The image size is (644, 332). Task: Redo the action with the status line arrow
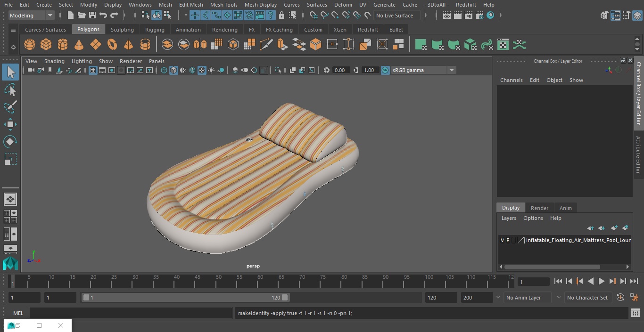tap(114, 16)
